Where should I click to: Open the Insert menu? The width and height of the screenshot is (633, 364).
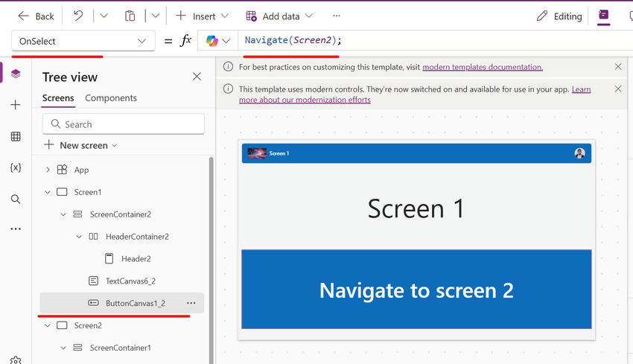coord(203,16)
